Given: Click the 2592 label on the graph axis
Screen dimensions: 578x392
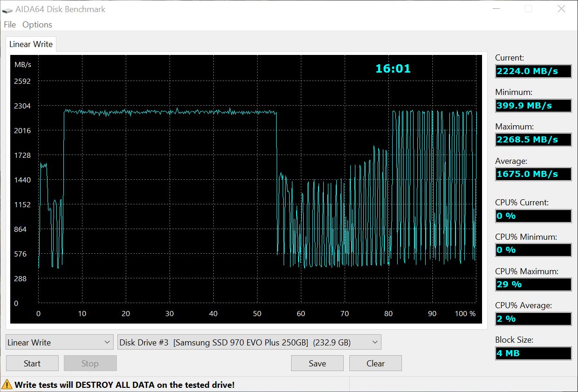Looking at the screenshot, I should [22, 81].
